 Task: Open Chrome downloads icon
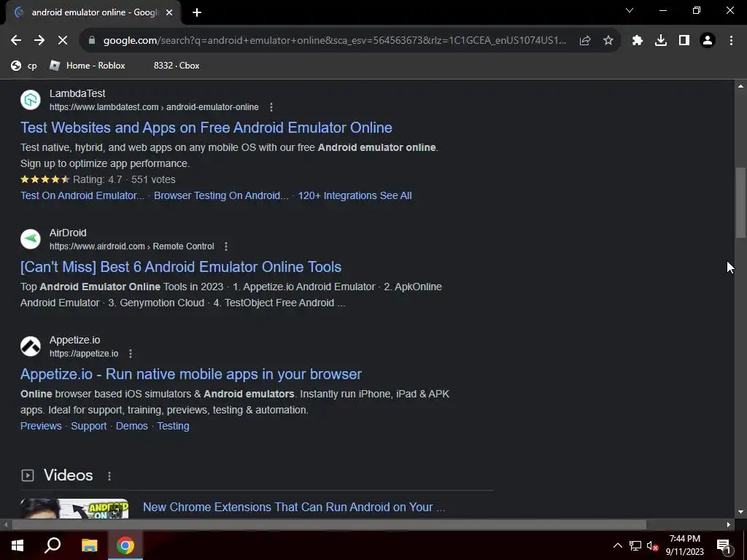[x=661, y=41]
